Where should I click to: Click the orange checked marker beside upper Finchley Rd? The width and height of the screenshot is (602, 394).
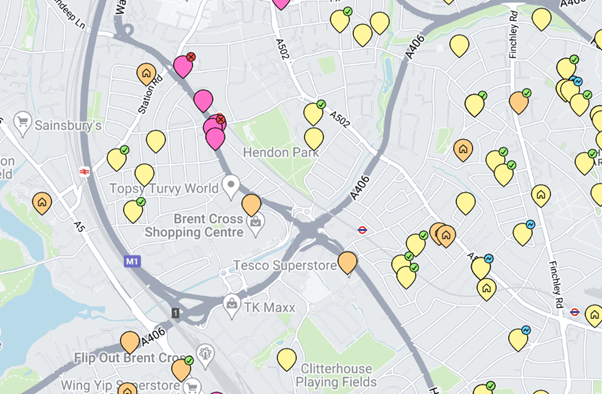520,101
